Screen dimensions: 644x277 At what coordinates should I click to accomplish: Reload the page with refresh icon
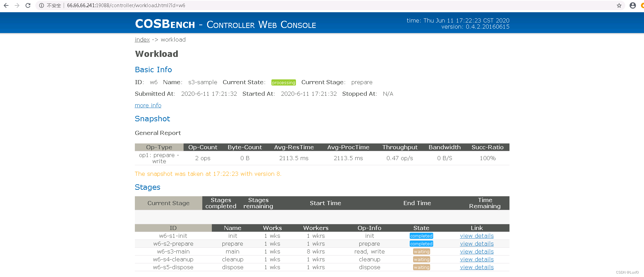28,5
